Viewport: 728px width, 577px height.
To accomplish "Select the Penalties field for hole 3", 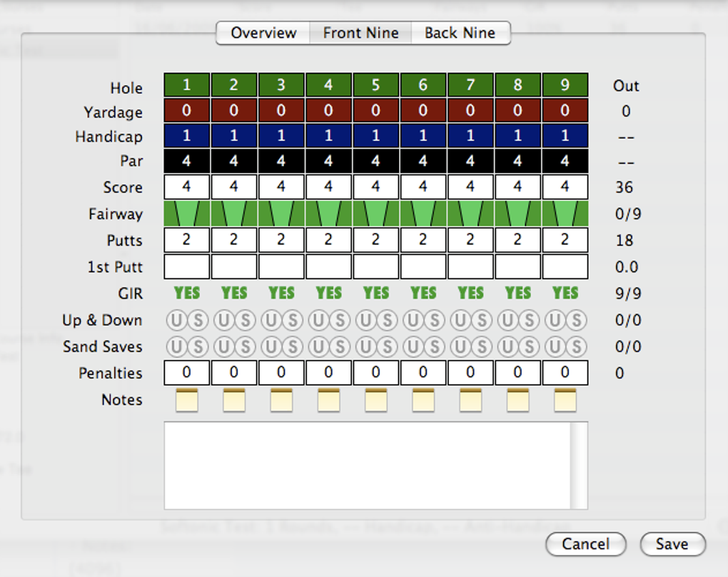I will pyautogui.click(x=282, y=373).
